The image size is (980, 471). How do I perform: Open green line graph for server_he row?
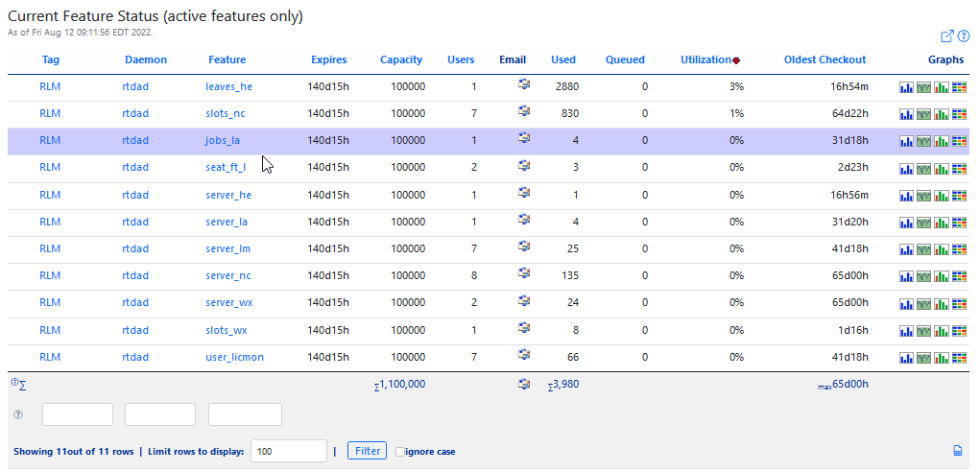(923, 196)
